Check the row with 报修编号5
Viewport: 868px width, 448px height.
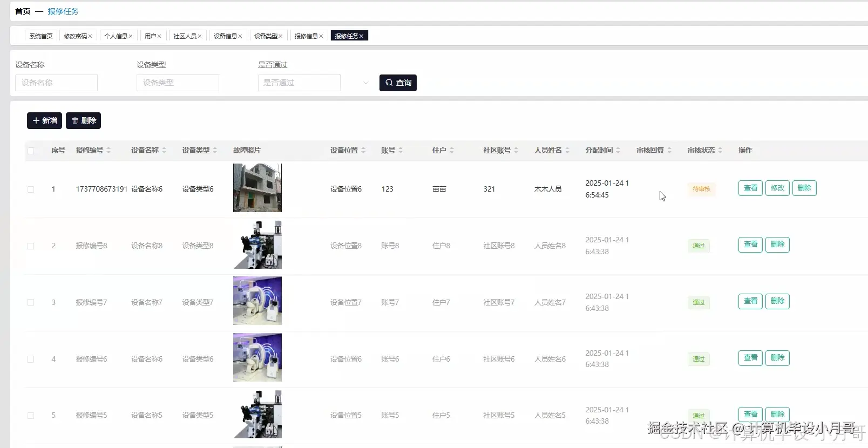click(x=31, y=416)
